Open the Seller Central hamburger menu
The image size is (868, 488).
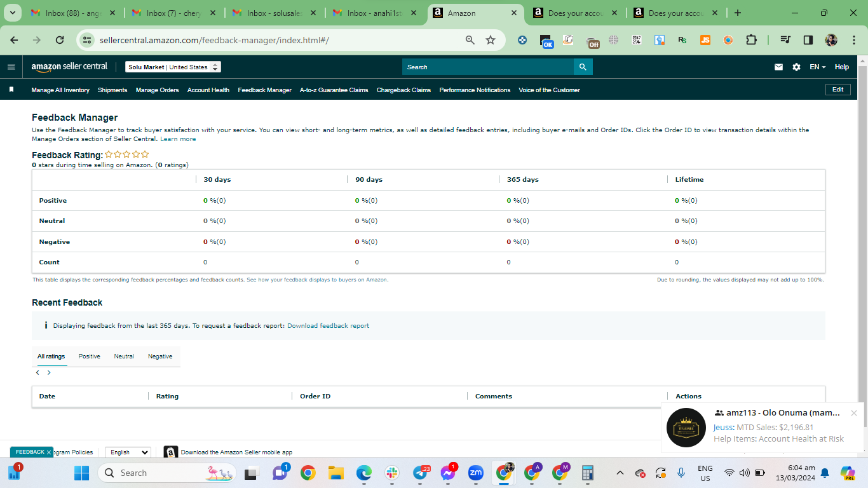tap(11, 67)
